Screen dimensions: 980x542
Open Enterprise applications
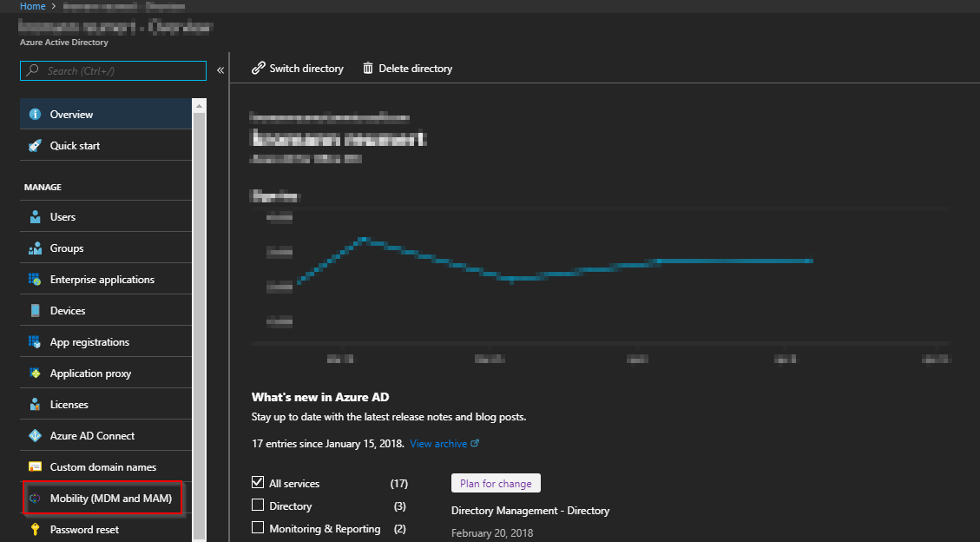coord(106,280)
